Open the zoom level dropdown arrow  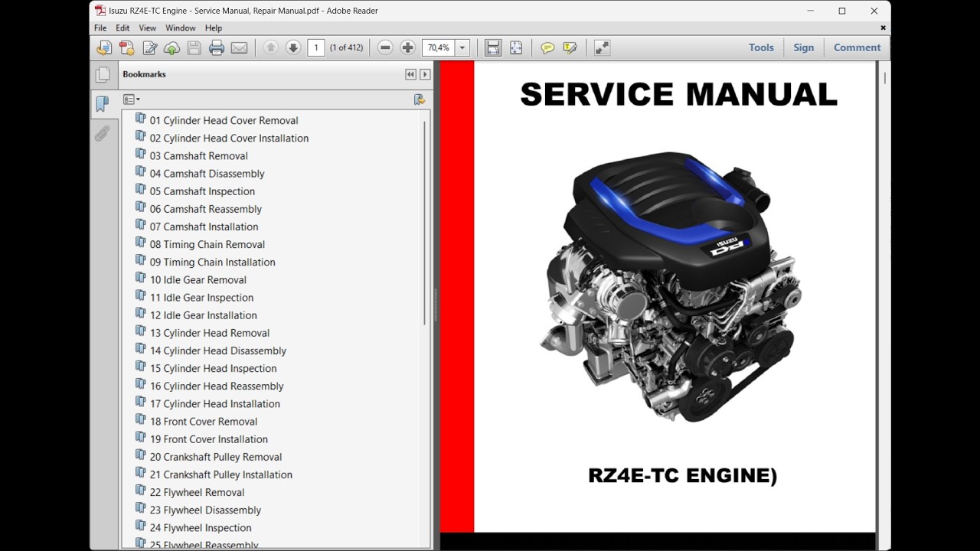(462, 47)
